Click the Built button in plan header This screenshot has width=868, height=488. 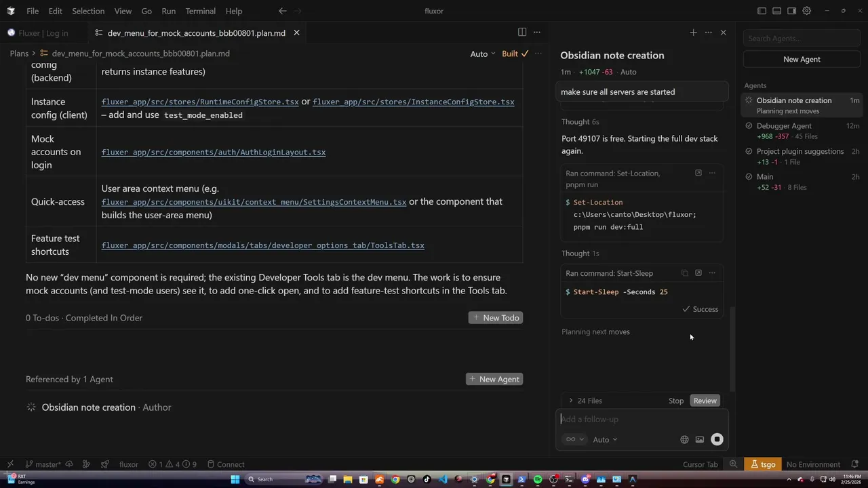(515, 54)
